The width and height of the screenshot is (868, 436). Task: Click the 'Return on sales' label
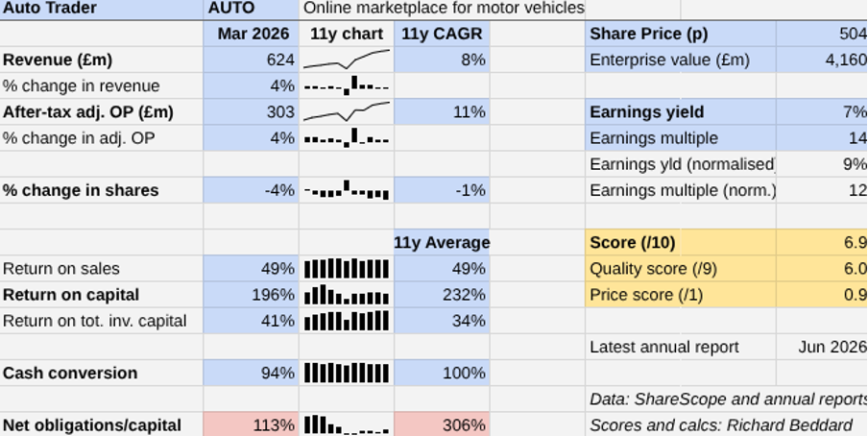[x=60, y=269]
